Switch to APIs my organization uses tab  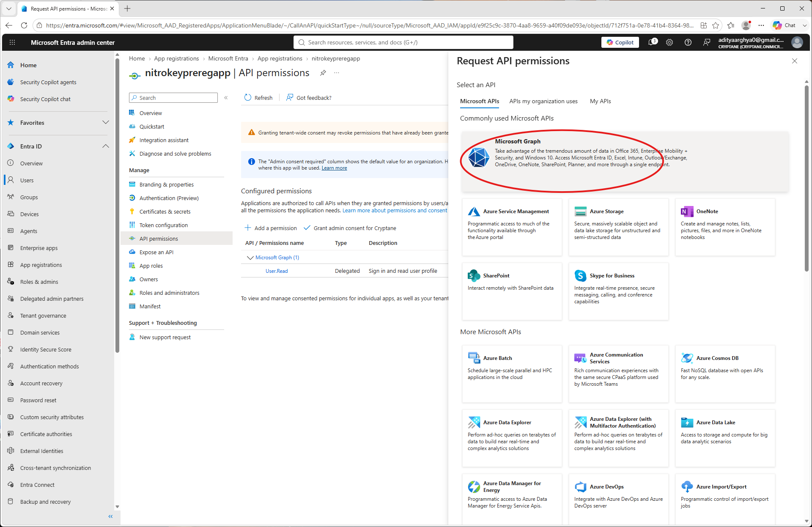click(543, 102)
